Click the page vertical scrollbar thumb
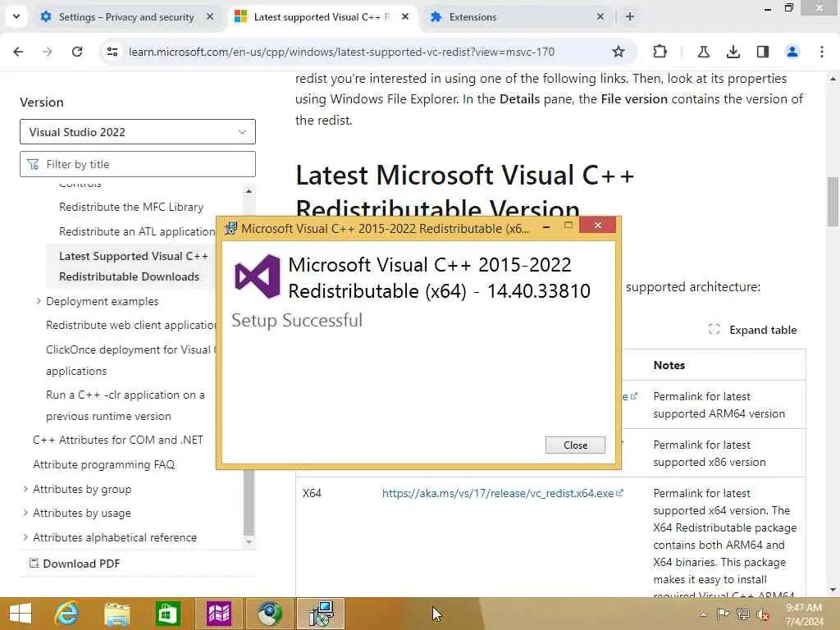This screenshot has width=840, height=630. point(833,202)
